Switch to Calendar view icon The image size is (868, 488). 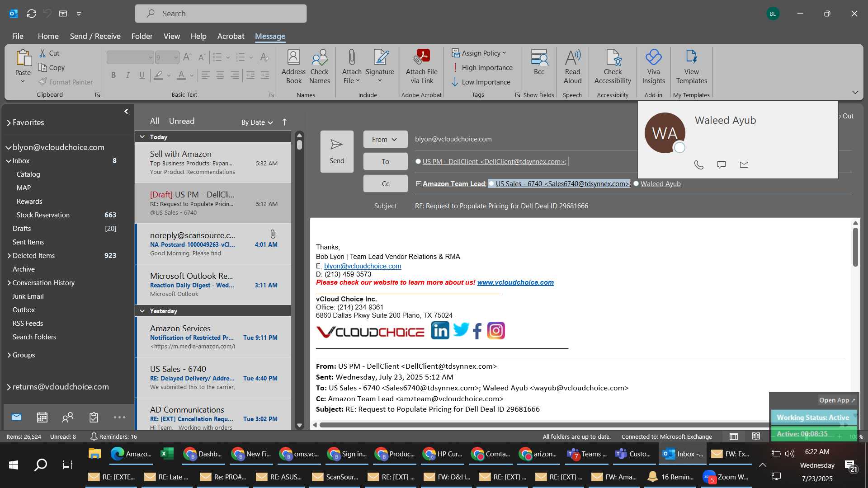pyautogui.click(x=42, y=418)
